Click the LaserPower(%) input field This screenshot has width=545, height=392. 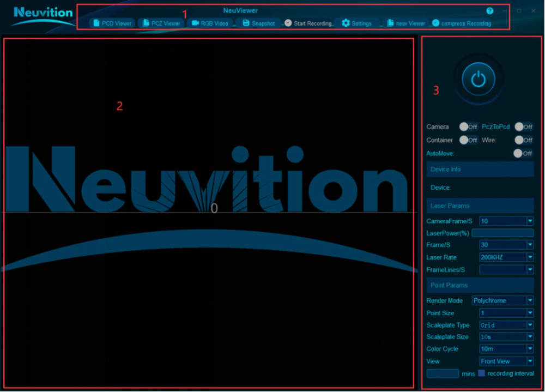[502, 233]
